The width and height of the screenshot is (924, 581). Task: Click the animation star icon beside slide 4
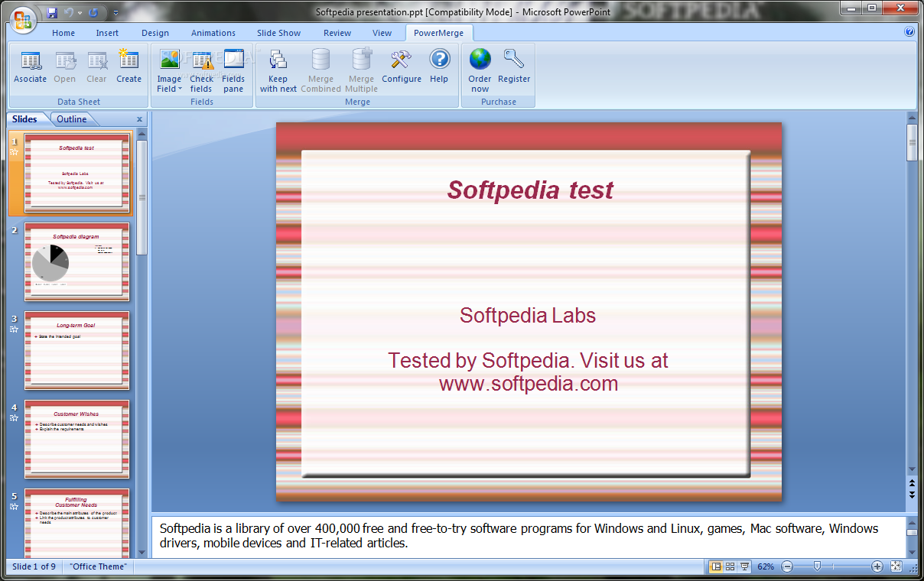click(x=14, y=418)
